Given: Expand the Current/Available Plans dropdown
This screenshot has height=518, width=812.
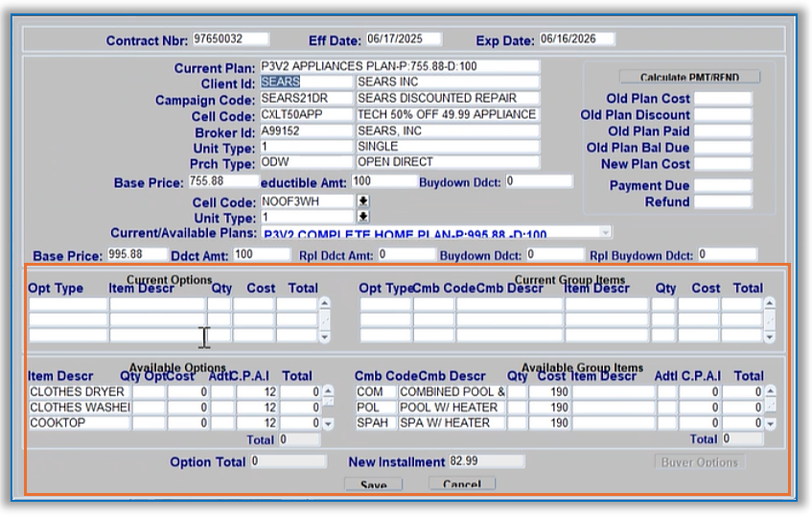Looking at the screenshot, I should click(605, 232).
